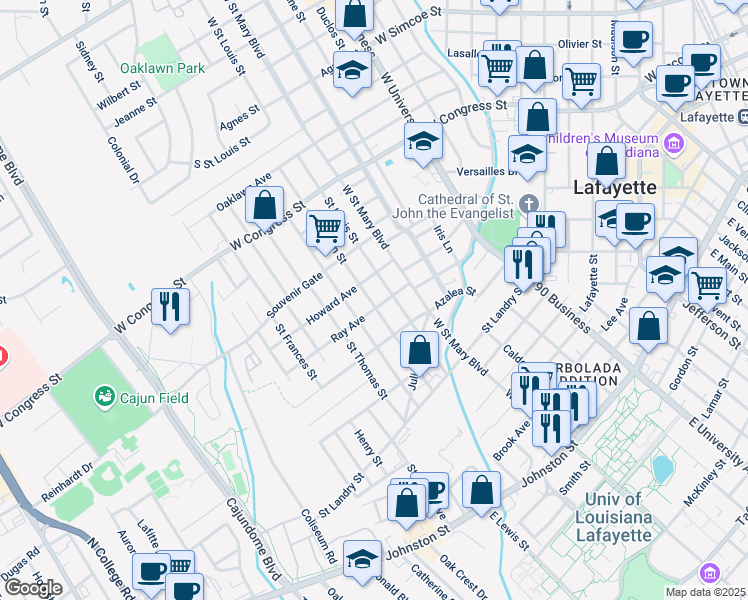Click the shopping bag marker near E Lewis St
The image size is (748, 600).
[481, 492]
